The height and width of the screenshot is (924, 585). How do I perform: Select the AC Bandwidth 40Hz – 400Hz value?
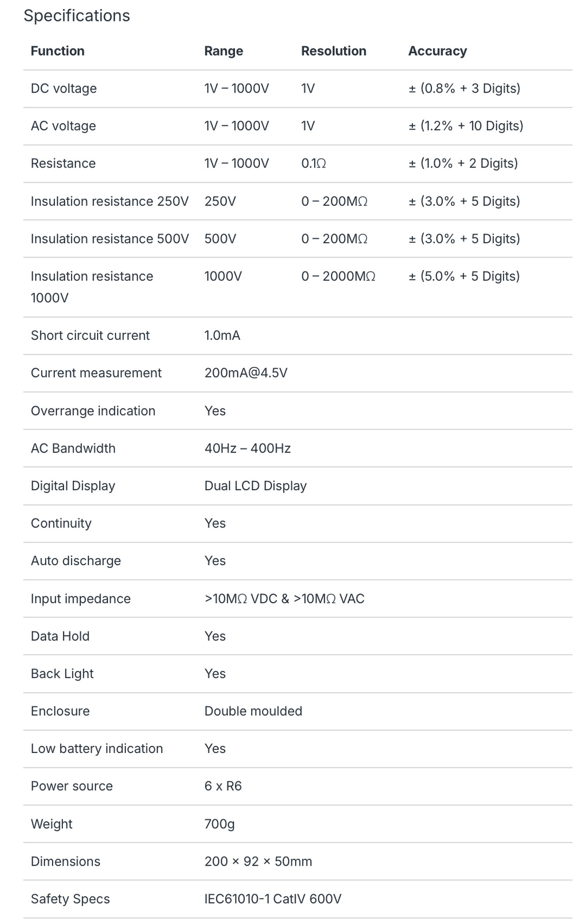[248, 448]
